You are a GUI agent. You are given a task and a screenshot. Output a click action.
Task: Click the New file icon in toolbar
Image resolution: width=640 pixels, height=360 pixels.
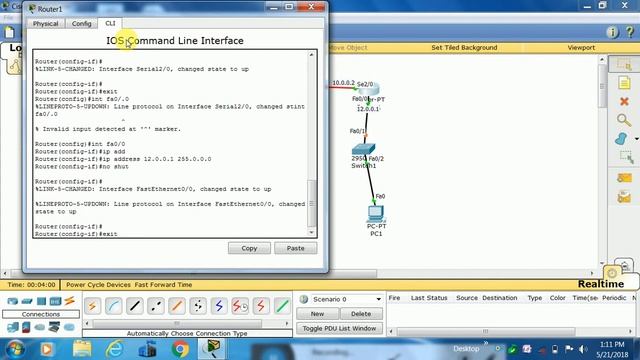(x=10, y=32)
